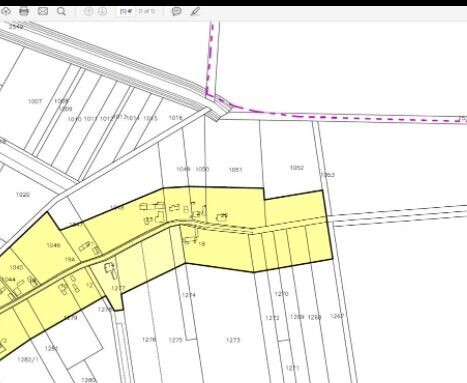Click parcel label 1051
Image resolution: width=467 pixels, height=383 pixels.
coord(235,170)
